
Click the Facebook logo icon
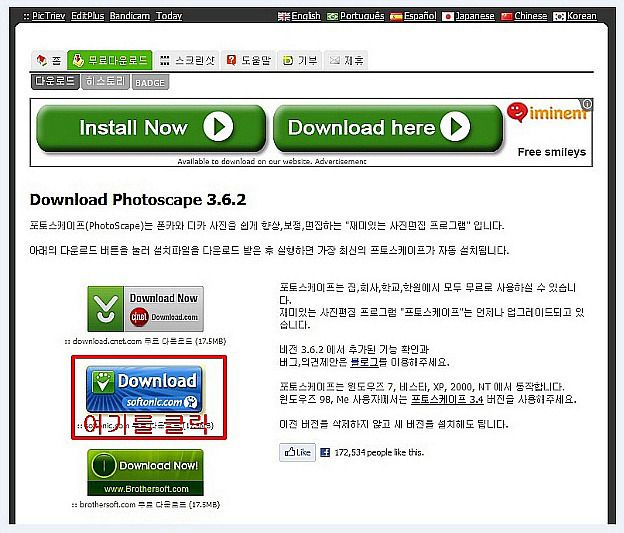pyautogui.click(x=325, y=452)
